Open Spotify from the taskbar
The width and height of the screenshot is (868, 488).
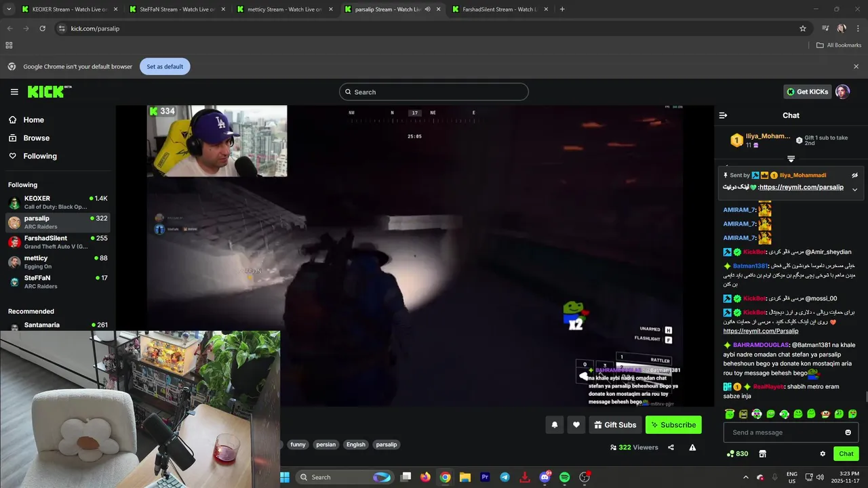(564, 477)
